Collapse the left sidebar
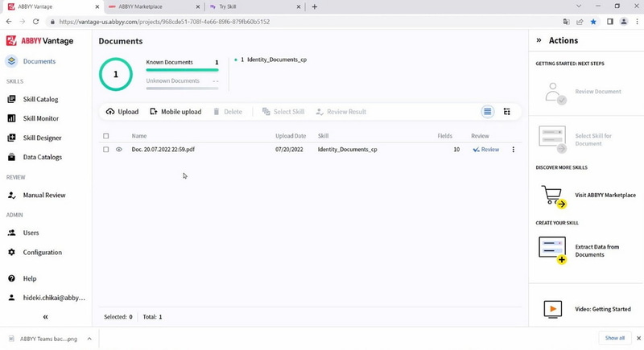Image resolution: width=644 pixels, height=350 pixels. (46, 317)
